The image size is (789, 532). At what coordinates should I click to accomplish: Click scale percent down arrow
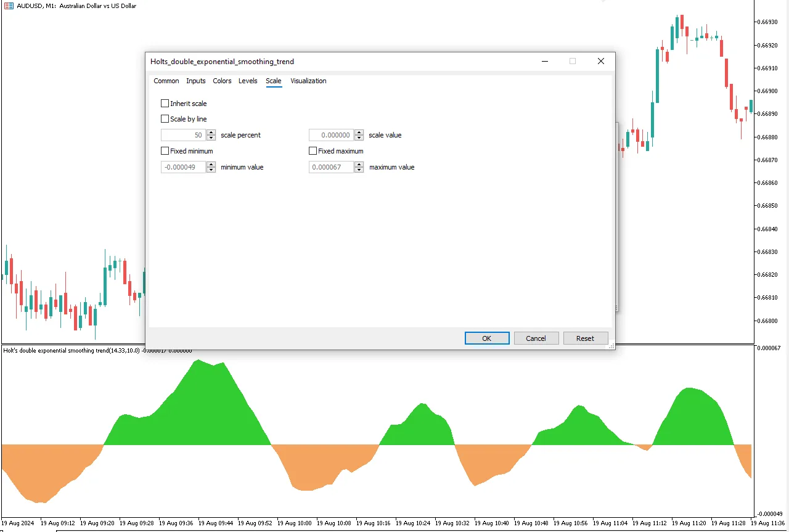point(211,138)
